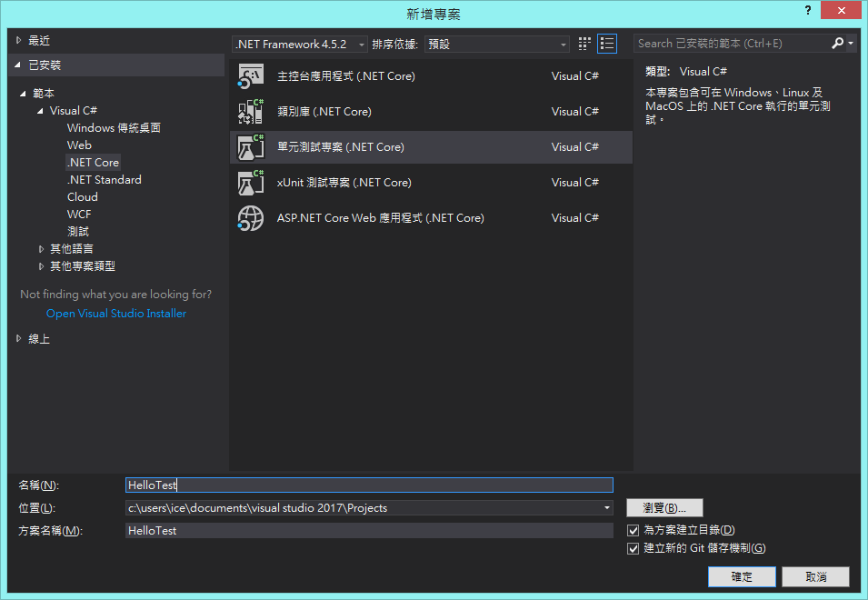Click the 確定 button
Image resolution: width=868 pixels, height=600 pixels.
742,576
